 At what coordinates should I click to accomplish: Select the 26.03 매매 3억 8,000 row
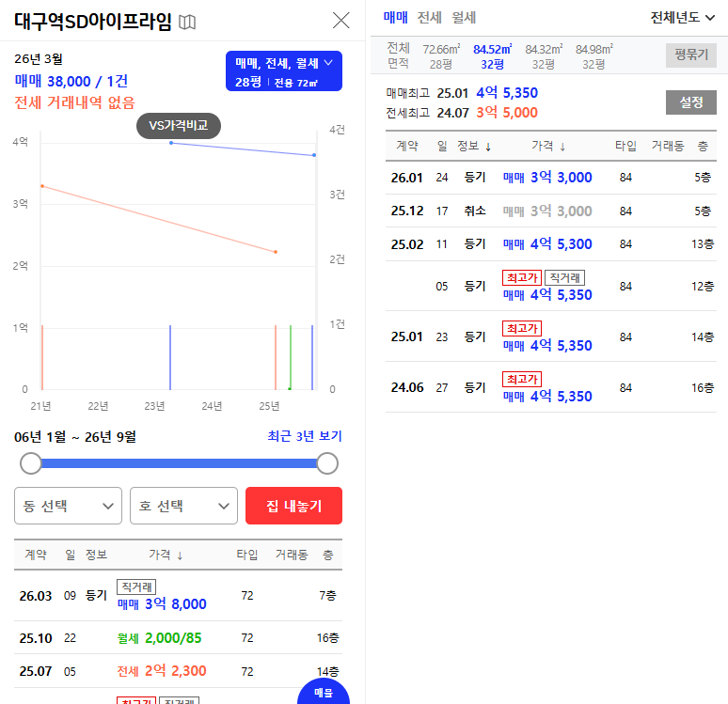(179, 595)
